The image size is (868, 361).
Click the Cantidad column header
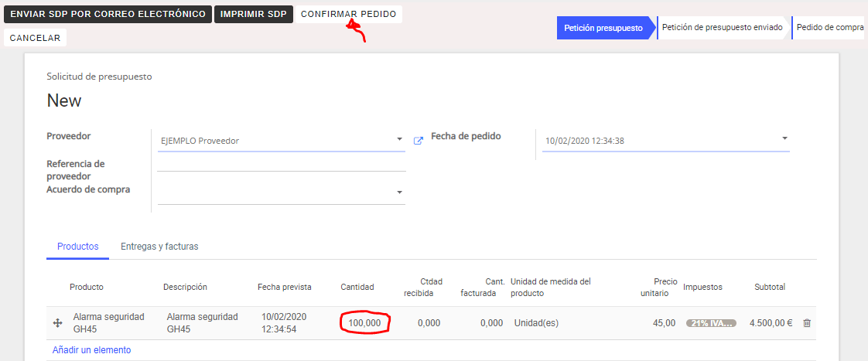357,287
